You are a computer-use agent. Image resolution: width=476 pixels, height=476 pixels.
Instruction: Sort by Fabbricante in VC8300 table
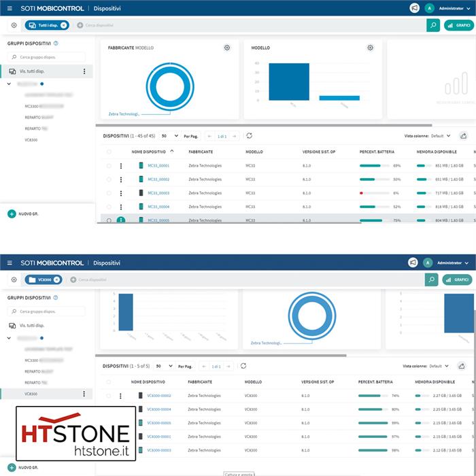coord(200,382)
